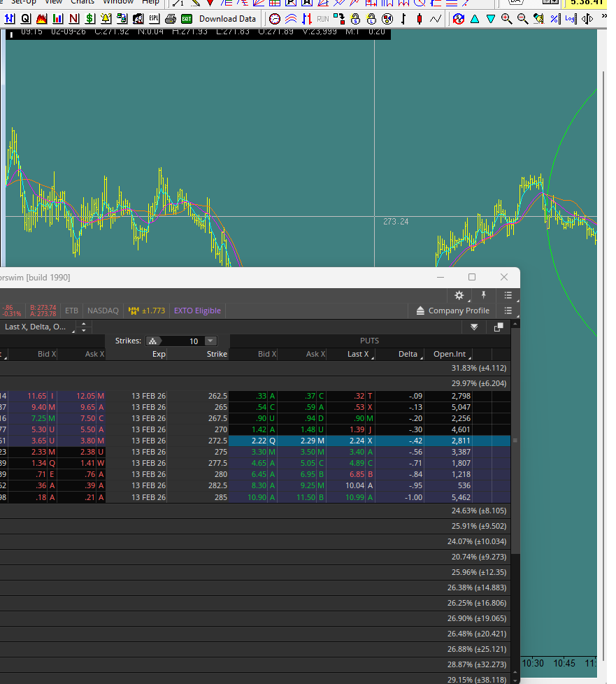The image size is (616, 684).
Task: Toggle the pin icon in thinkorswim window
Action: tap(482, 296)
